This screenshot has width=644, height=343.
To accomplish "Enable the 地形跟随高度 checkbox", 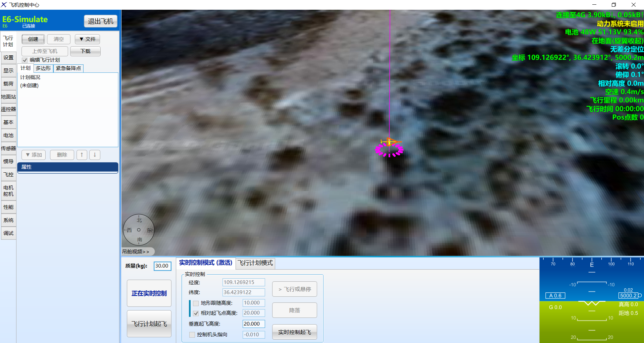I will click(196, 303).
